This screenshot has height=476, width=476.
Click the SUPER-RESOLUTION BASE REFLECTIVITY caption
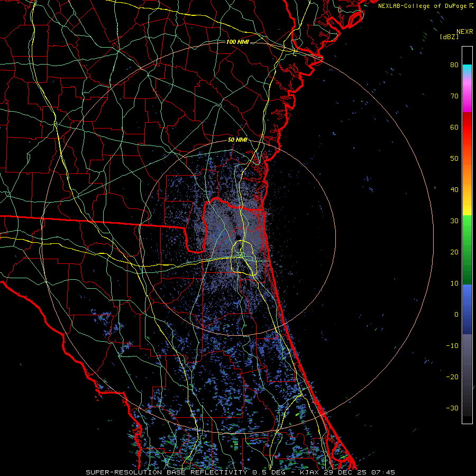click(167, 472)
